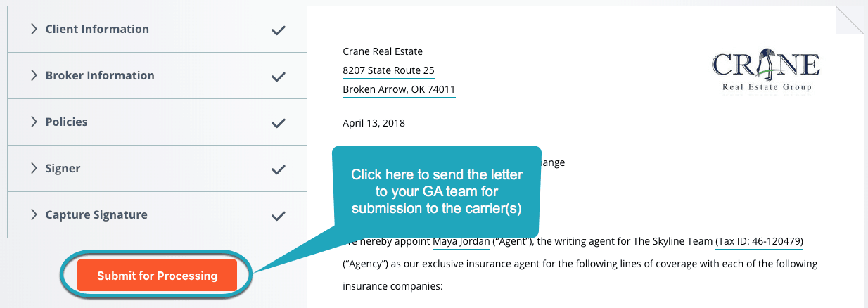Expand the Client Information chevron
This screenshot has height=308, width=868.
(x=34, y=30)
